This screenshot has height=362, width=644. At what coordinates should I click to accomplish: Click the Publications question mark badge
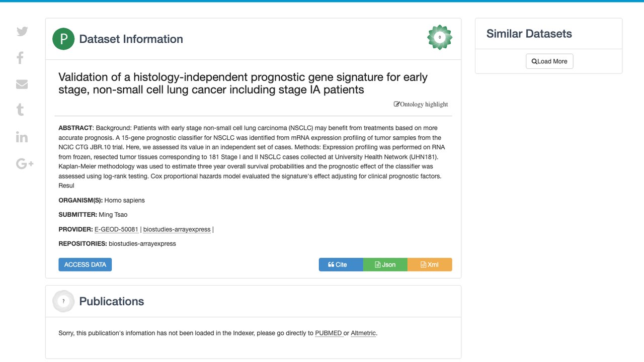pyautogui.click(x=63, y=301)
